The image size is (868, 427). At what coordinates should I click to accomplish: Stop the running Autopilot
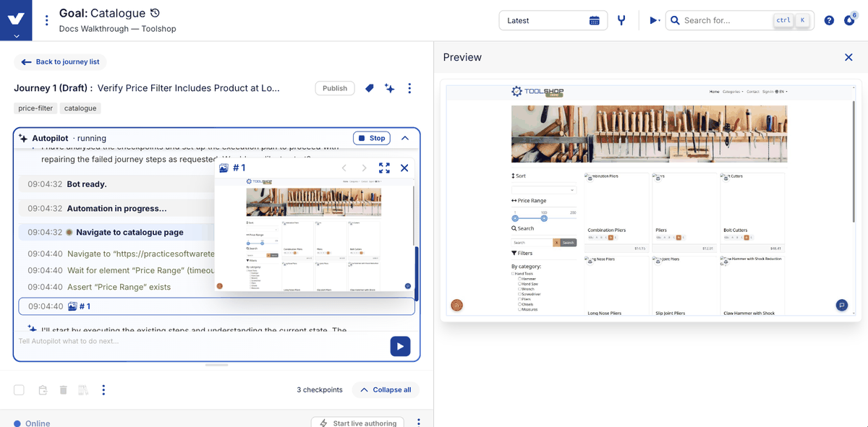coord(372,138)
